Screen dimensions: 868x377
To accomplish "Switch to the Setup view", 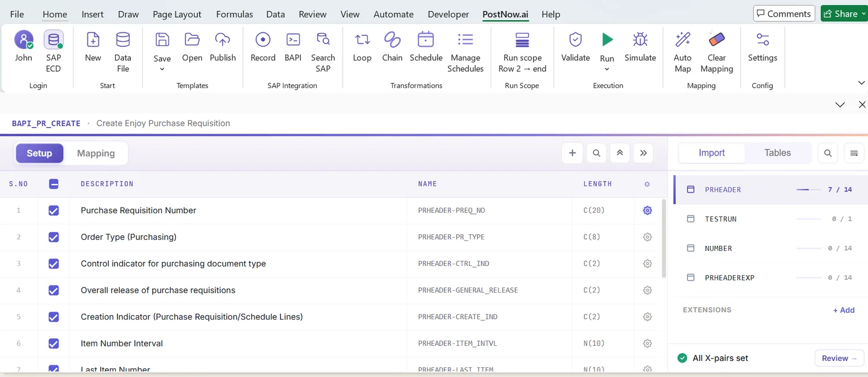I will click(39, 153).
